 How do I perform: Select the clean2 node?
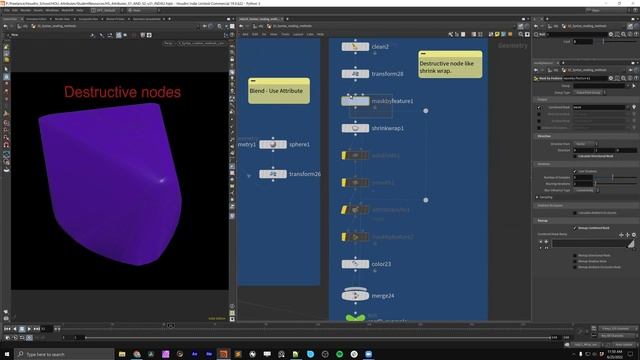click(355, 47)
